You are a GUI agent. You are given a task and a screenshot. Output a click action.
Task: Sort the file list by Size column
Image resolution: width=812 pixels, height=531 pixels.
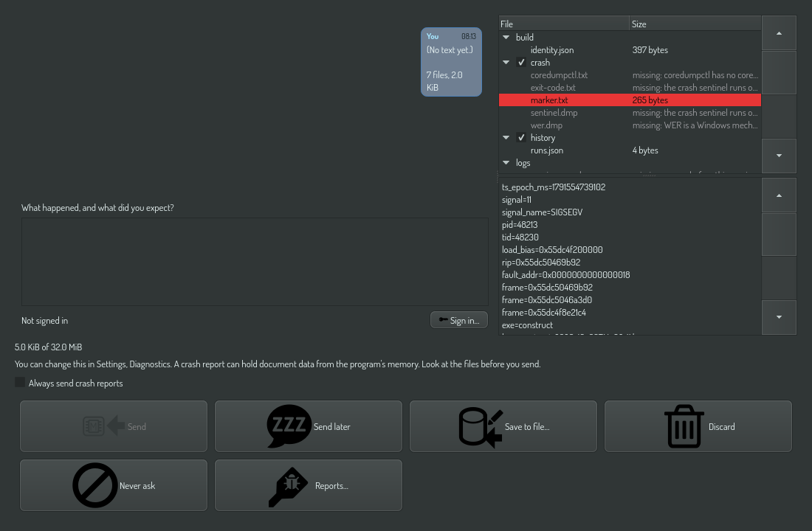695,24
